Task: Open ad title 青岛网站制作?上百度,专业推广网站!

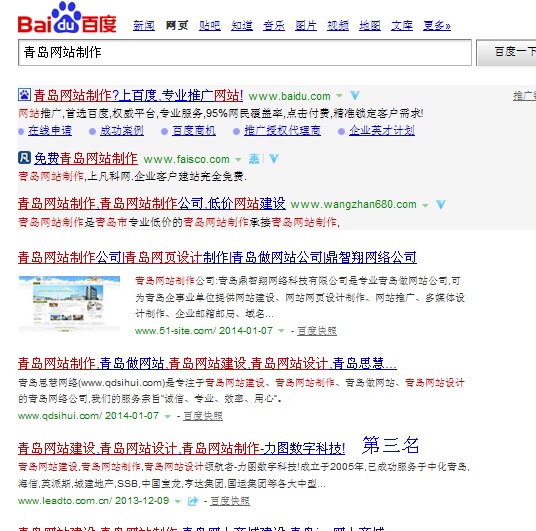Action: 138,95
